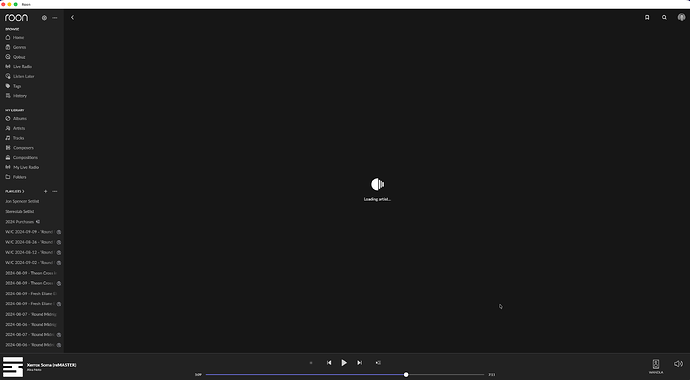Screen dimensions: 690x380
Task: Play the current track
Action: (344, 363)
